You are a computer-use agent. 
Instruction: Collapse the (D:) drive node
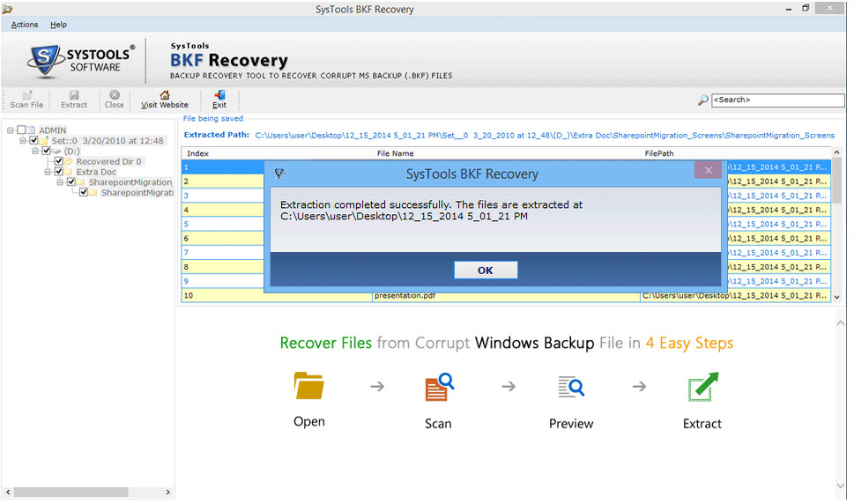click(x=35, y=152)
